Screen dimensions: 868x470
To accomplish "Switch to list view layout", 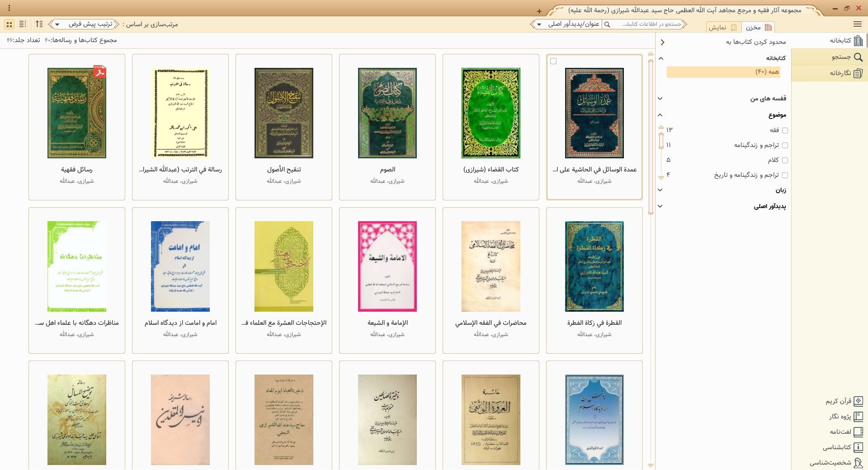I will coord(23,24).
